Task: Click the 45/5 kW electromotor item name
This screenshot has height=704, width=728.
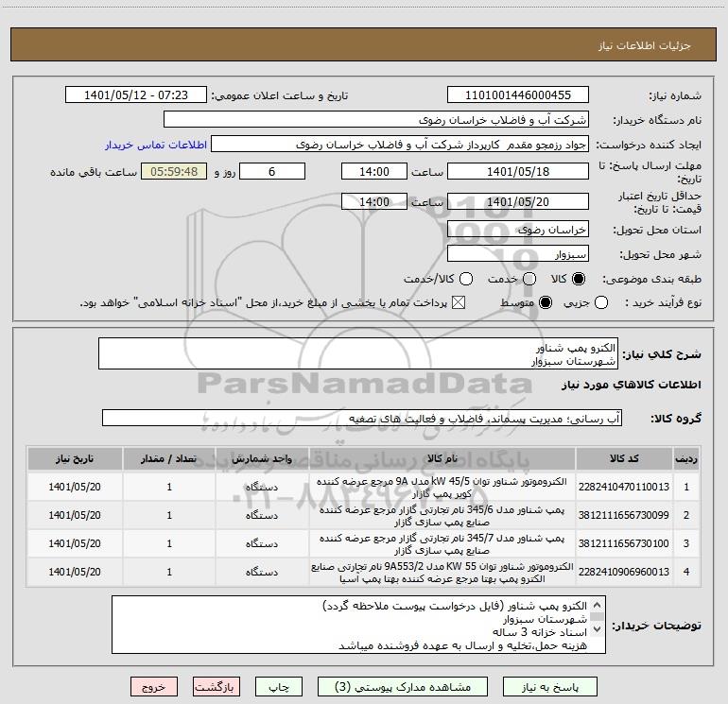Action: click(442, 488)
